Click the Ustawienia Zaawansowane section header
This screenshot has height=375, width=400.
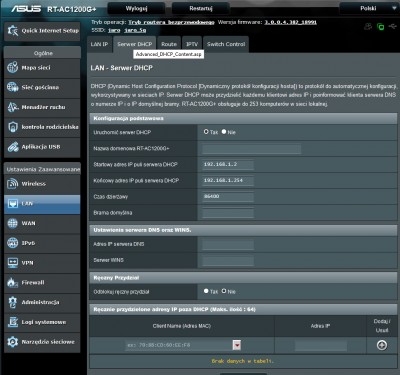(42, 169)
